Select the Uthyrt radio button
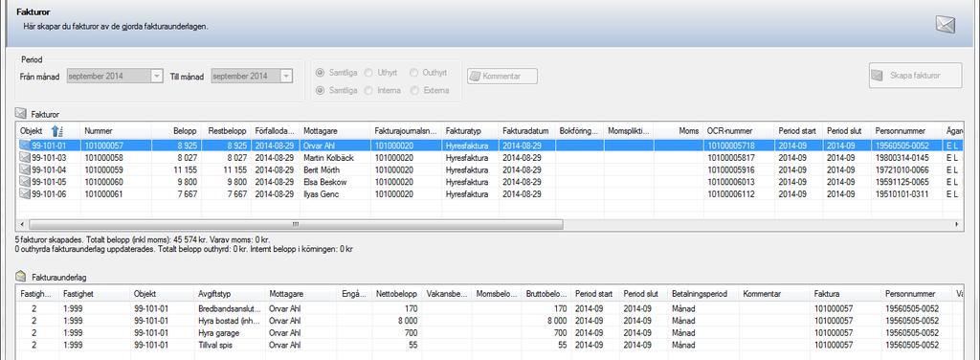 click(x=368, y=73)
